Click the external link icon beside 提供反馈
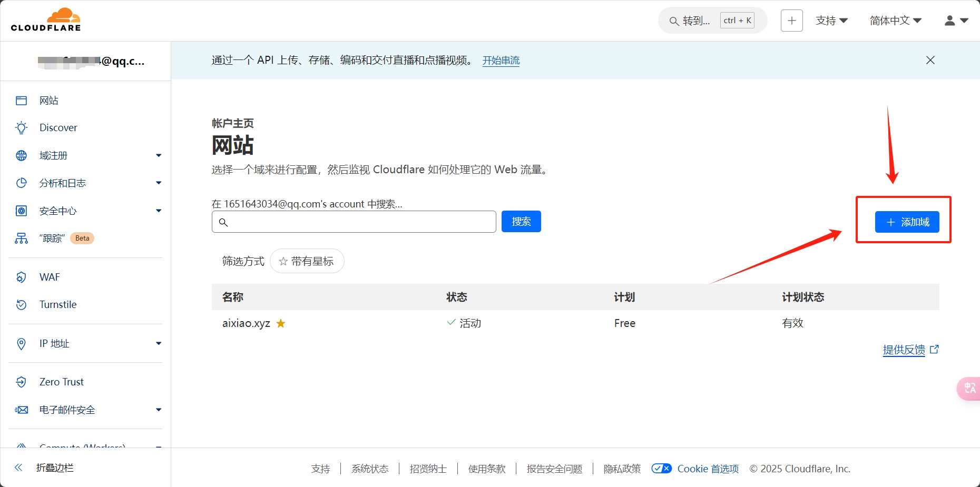The height and width of the screenshot is (487, 980). (934, 349)
